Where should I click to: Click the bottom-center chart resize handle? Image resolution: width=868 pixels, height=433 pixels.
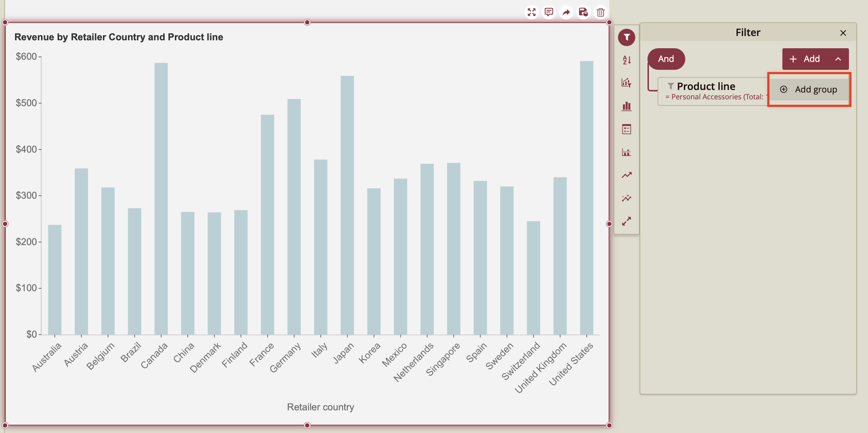click(x=307, y=425)
